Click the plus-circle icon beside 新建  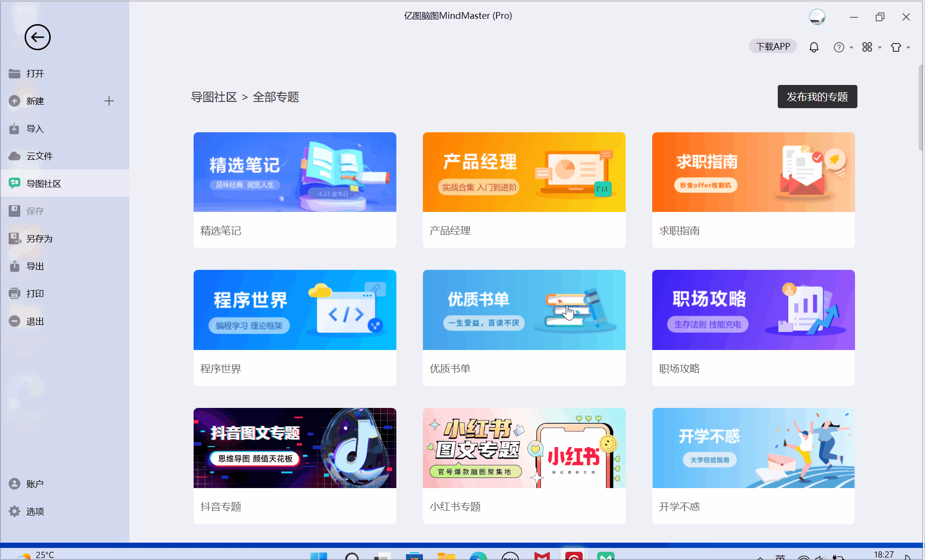point(14,101)
